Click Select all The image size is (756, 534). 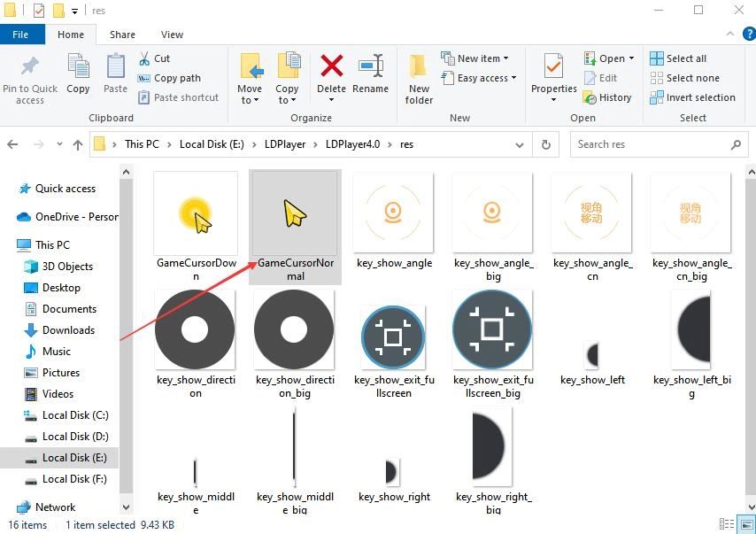coord(678,58)
